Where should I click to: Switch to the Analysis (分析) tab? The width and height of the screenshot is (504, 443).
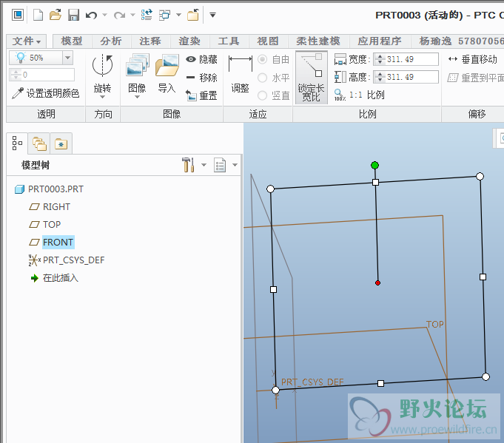click(111, 41)
